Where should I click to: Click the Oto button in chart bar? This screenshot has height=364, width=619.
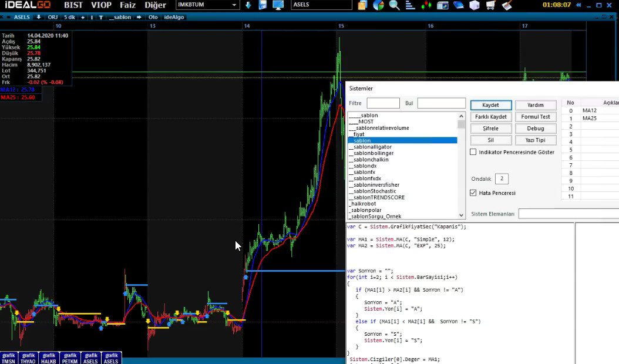153,18
